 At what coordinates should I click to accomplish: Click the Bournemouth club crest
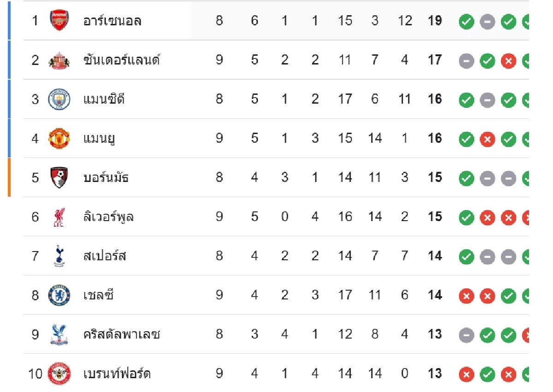[59, 178]
